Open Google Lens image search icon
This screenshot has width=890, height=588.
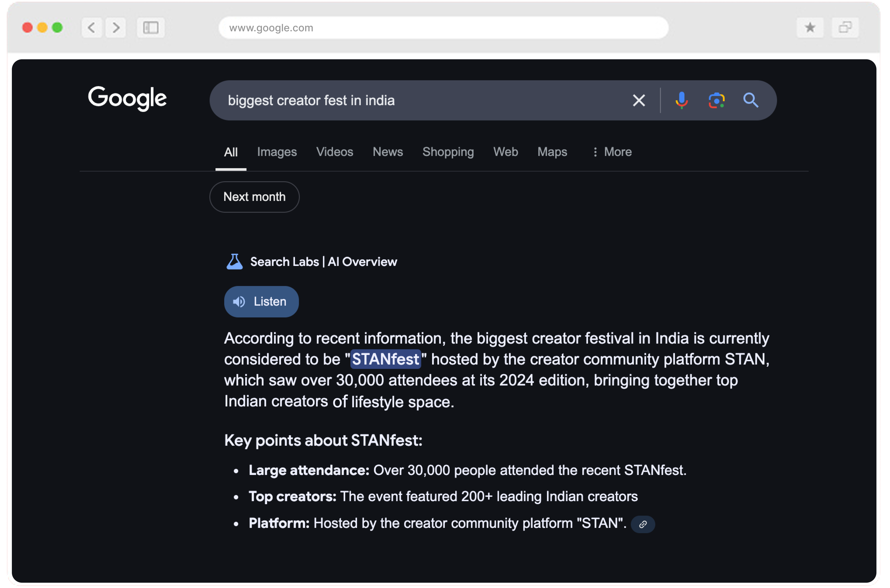pos(716,101)
